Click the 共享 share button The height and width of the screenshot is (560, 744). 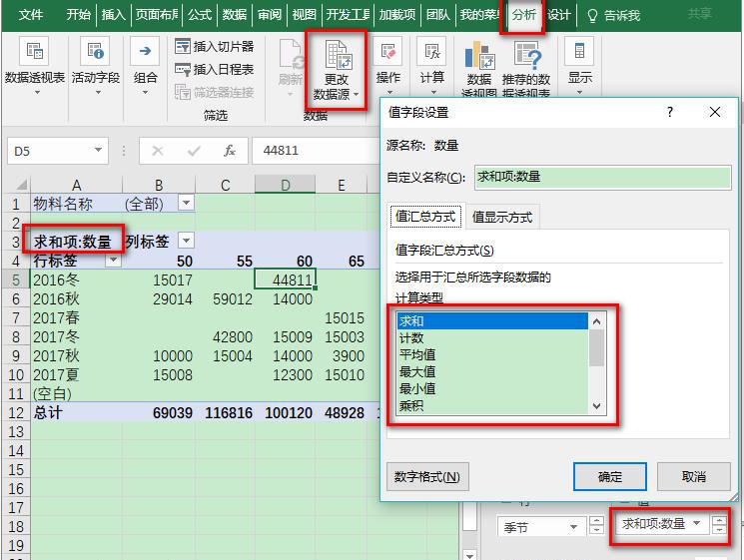[x=700, y=14]
